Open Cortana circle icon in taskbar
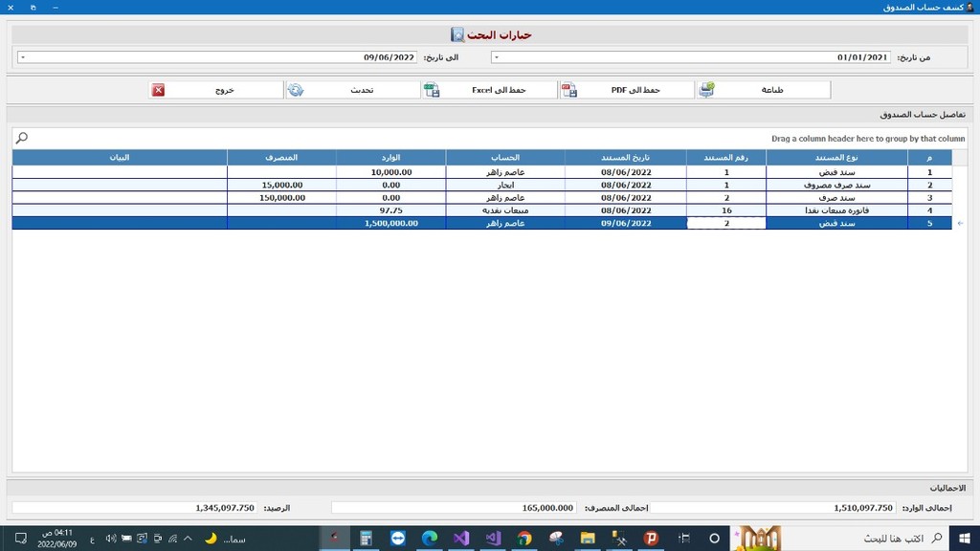980x551 pixels. click(x=714, y=538)
